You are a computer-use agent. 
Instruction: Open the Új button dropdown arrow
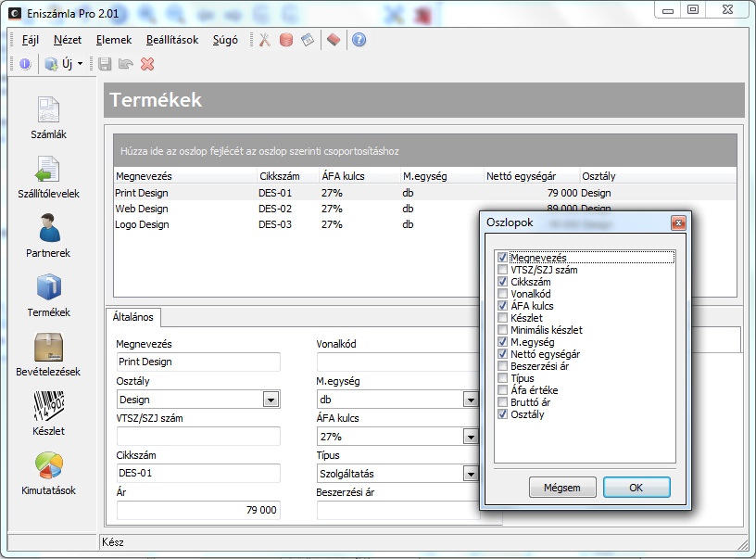[81, 64]
